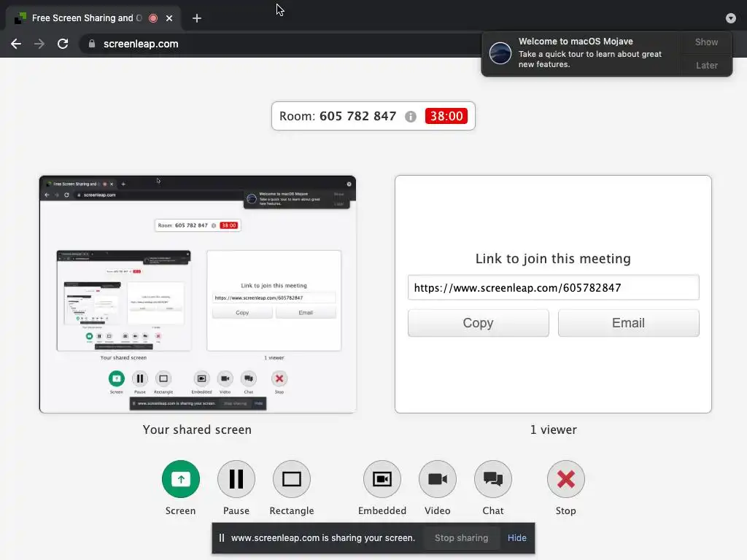
Task: Click the '1 viewer' label
Action: 554,430
